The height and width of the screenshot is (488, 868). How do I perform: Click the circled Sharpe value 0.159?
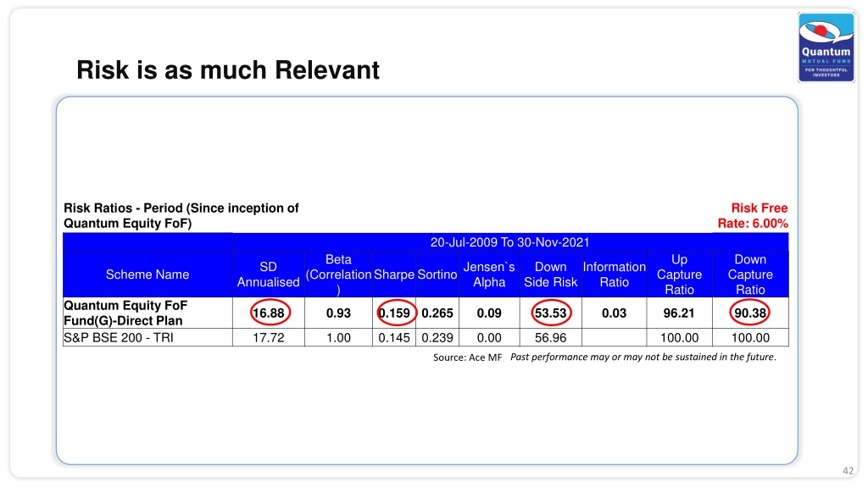395,313
